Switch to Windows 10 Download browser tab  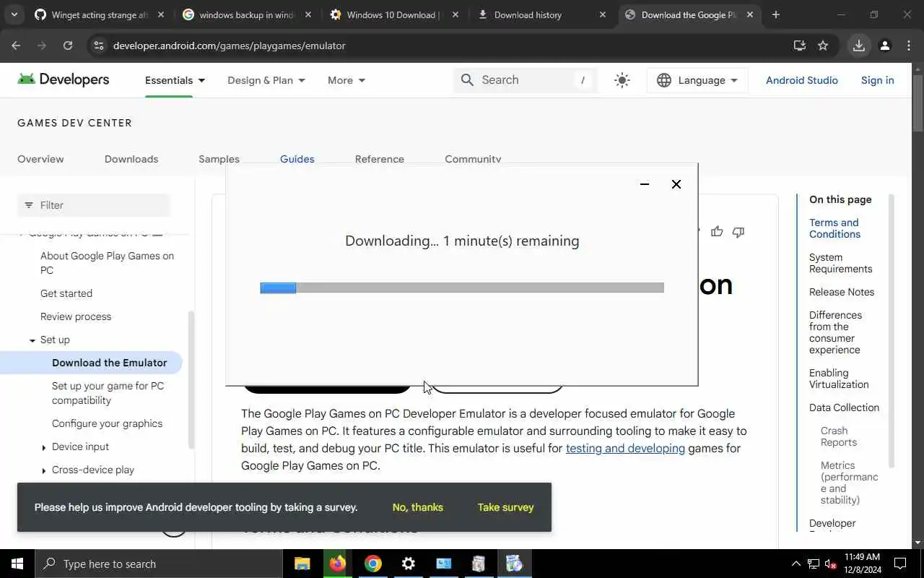[394, 14]
